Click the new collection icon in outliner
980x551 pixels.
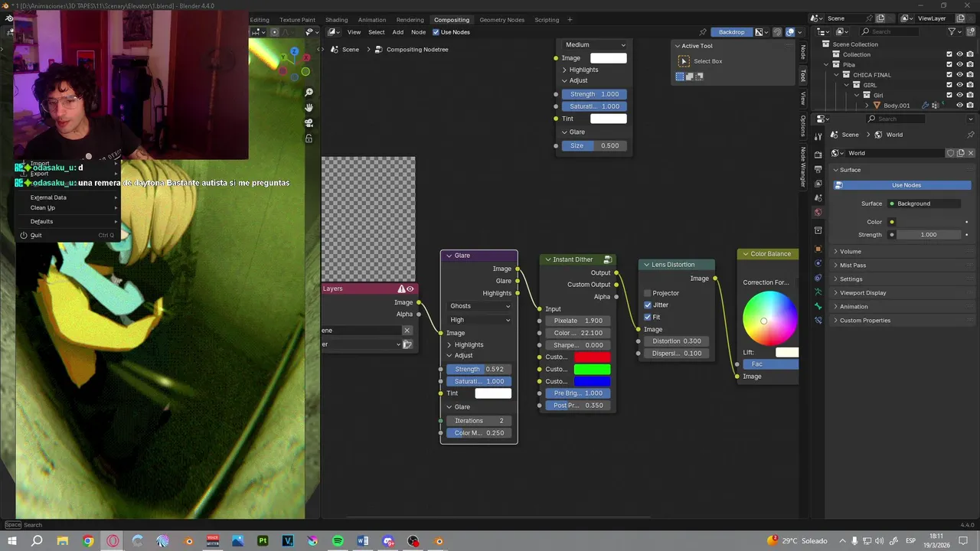coord(970,31)
